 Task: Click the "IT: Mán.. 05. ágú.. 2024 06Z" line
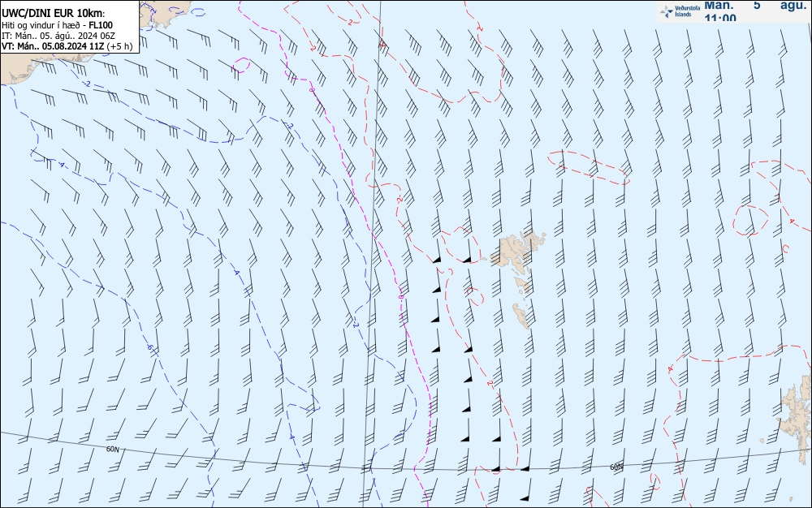pyautogui.click(x=58, y=36)
